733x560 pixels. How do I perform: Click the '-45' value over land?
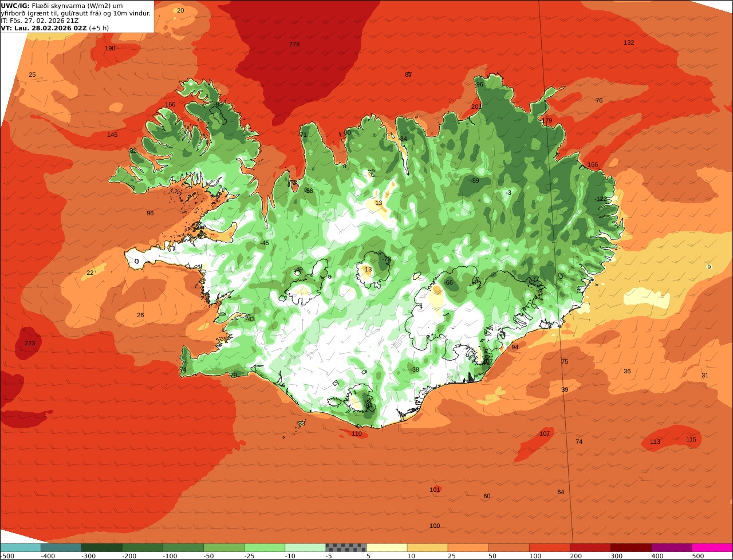point(264,243)
